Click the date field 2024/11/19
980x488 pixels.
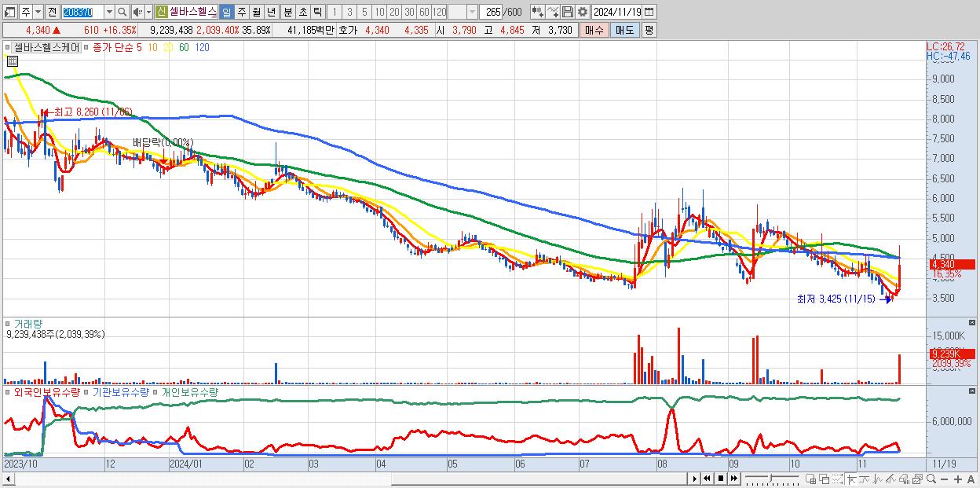tap(616, 12)
